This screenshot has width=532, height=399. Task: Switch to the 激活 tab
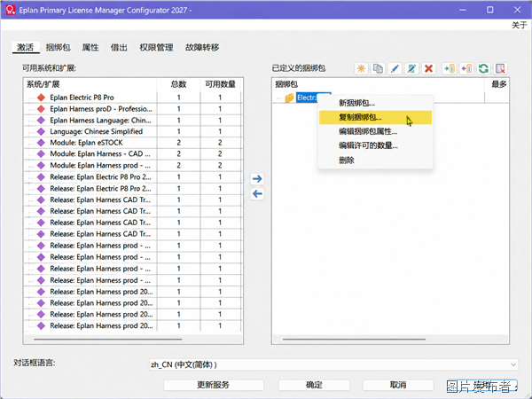[x=26, y=47]
